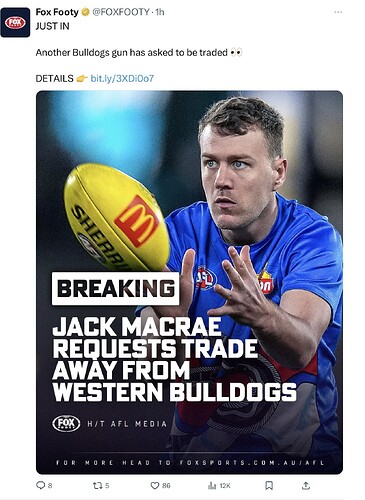View post analytics bar chart icon

pos(212,486)
